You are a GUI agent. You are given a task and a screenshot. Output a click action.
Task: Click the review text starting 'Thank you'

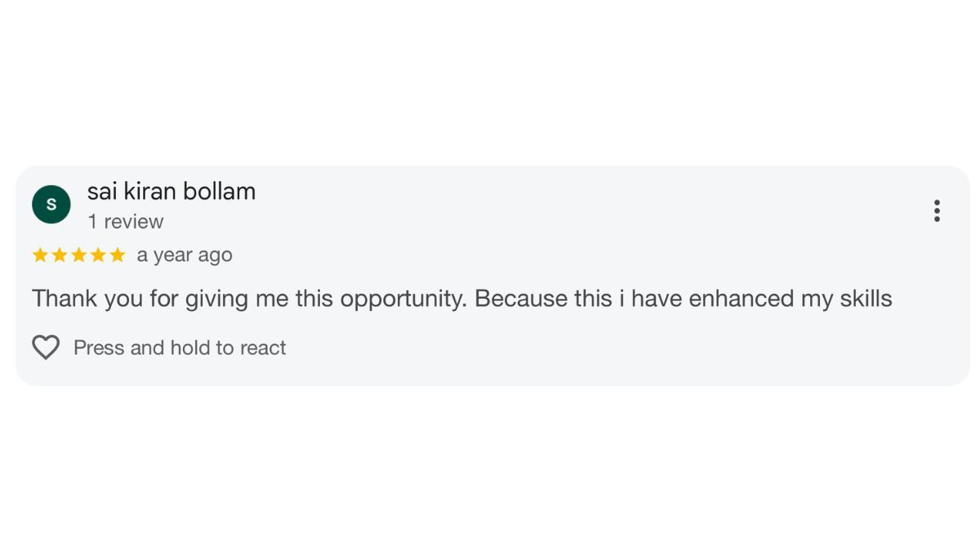[x=462, y=299]
